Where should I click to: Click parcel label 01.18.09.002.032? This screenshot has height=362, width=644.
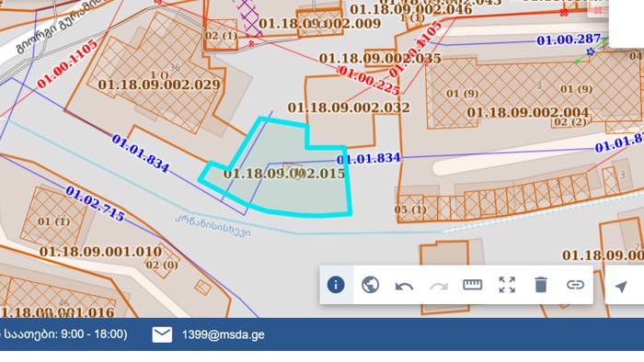(349, 107)
